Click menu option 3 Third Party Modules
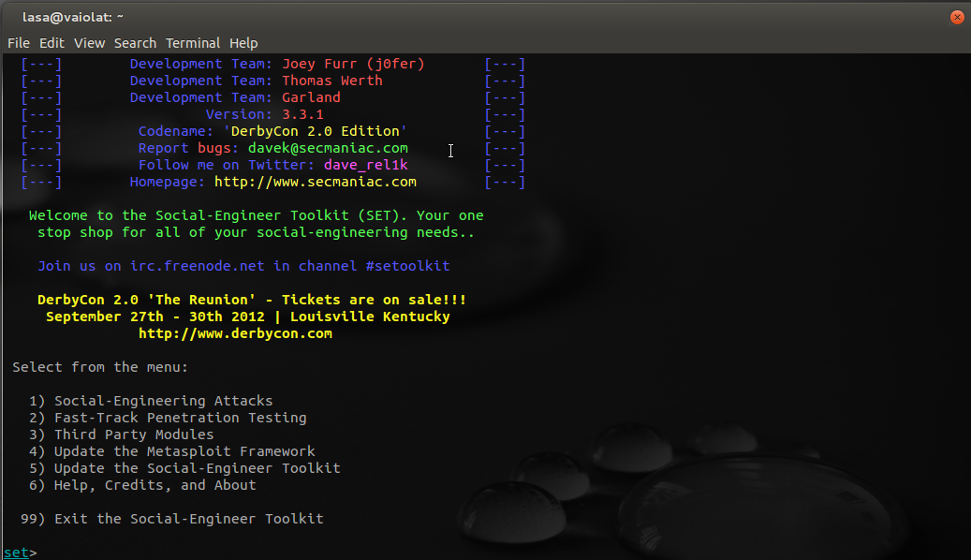The height and width of the screenshot is (560, 971). click(x=121, y=435)
